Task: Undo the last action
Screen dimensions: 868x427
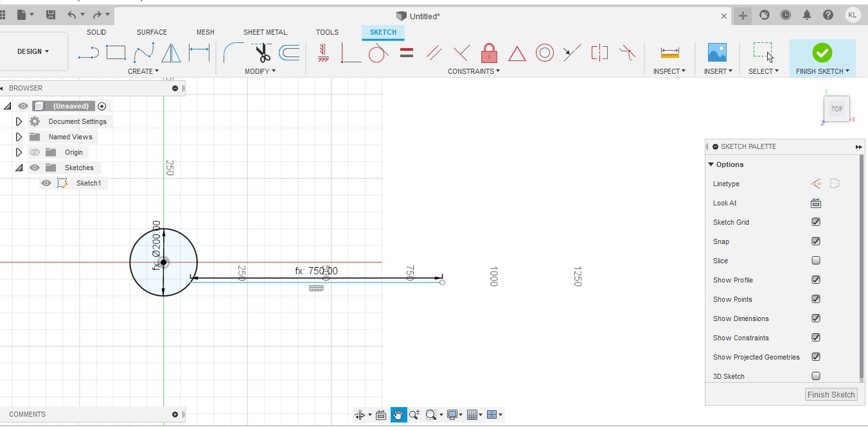Action: [x=72, y=15]
